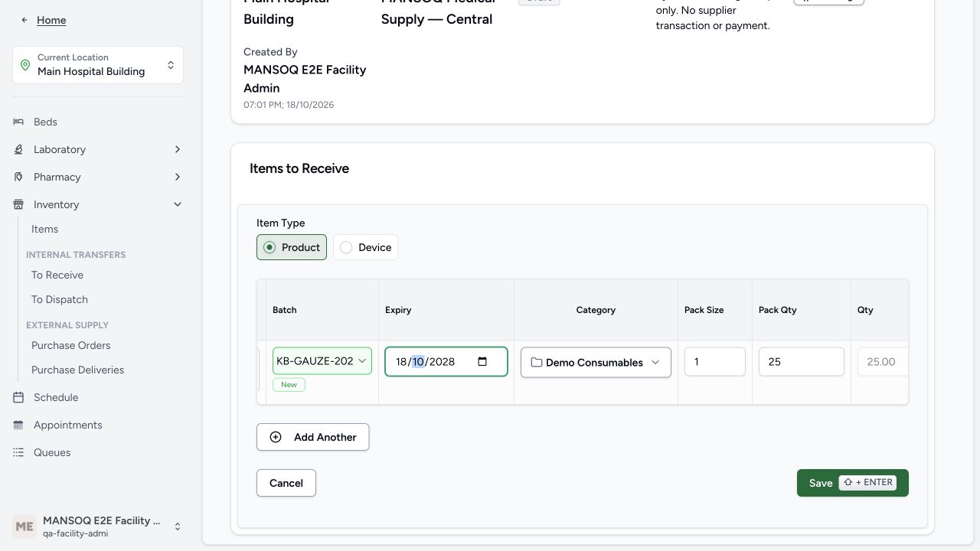This screenshot has width=980, height=551.
Task: Click the Schedule calendar icon
Action: pos(18,397)
